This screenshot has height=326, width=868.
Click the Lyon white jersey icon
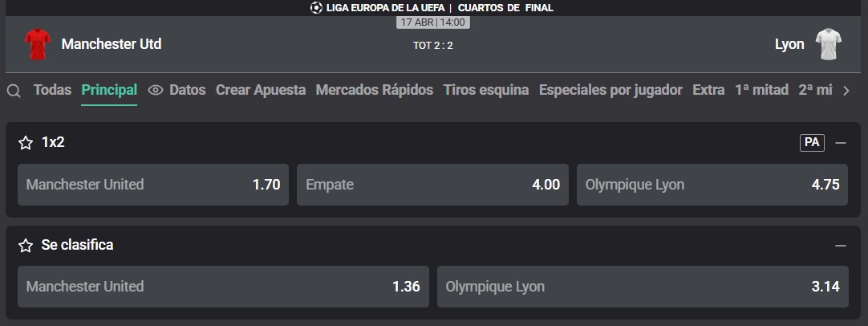828,44
